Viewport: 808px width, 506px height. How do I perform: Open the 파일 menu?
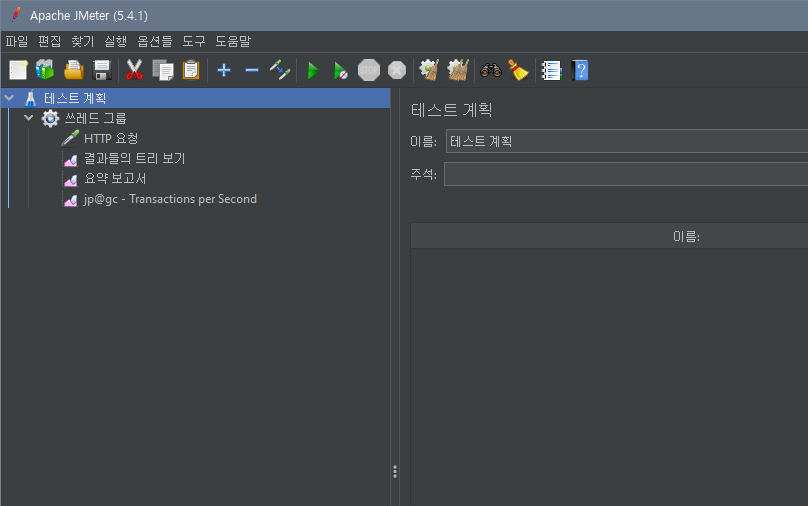click(16, 41)
